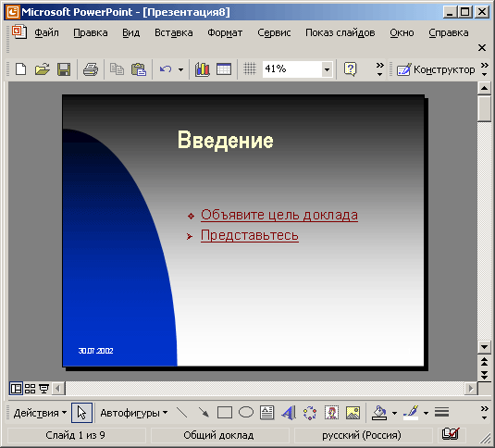
Task: Expand the zoom percentage dropdown
Action: [327, 69]
